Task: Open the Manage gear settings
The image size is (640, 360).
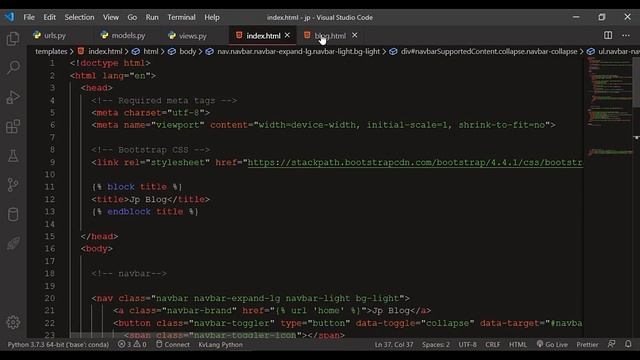Action: (13, 322)
